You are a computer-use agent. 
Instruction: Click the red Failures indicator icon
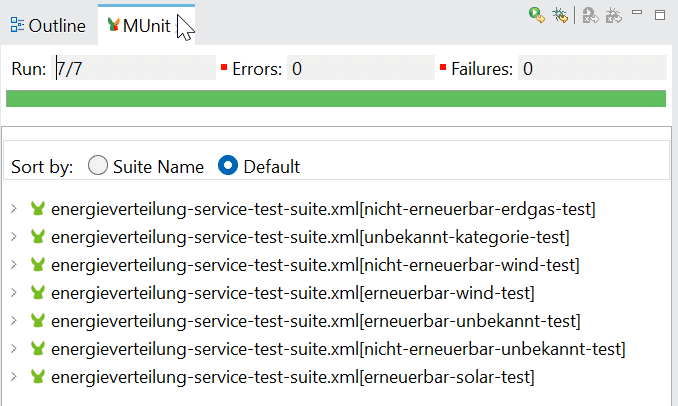pos(443,67)
